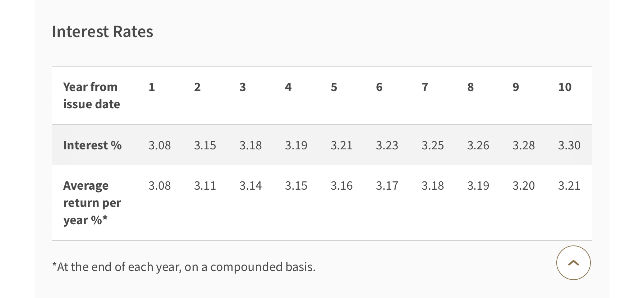Click the year 10 column header

[565, 87]
